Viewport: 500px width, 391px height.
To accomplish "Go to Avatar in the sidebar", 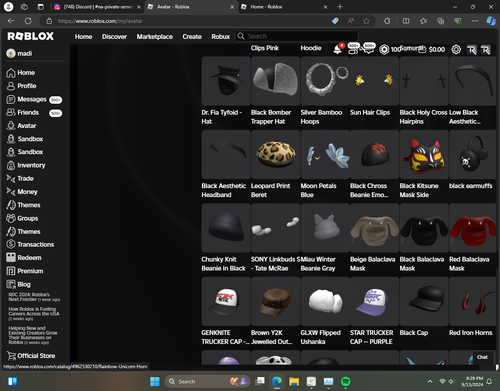I will click(21, 126).
